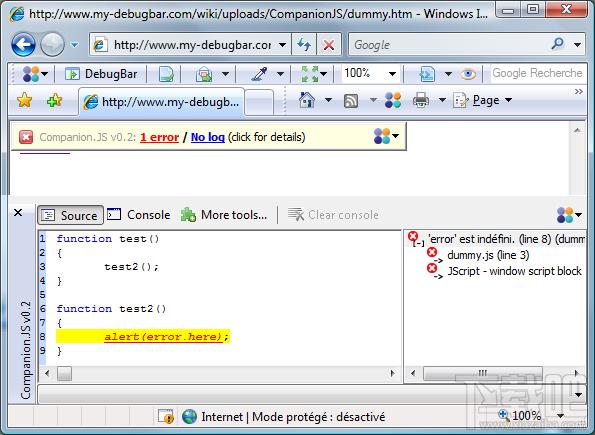
Task: Click the eye icon in DebugBar toolbar
Action: click(468, 74)
